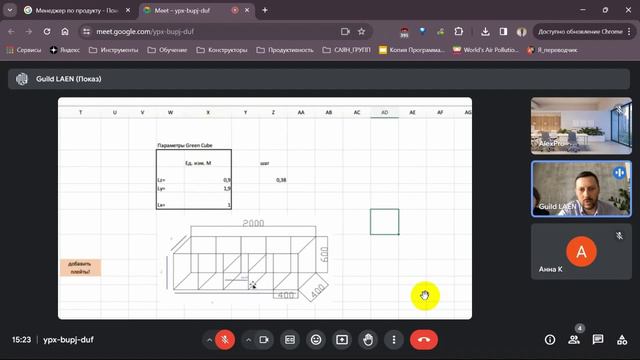The width and height of the screenshot is (640, 360).
Task: Click column header AD in shared sheet
Action: pos(384,112)
